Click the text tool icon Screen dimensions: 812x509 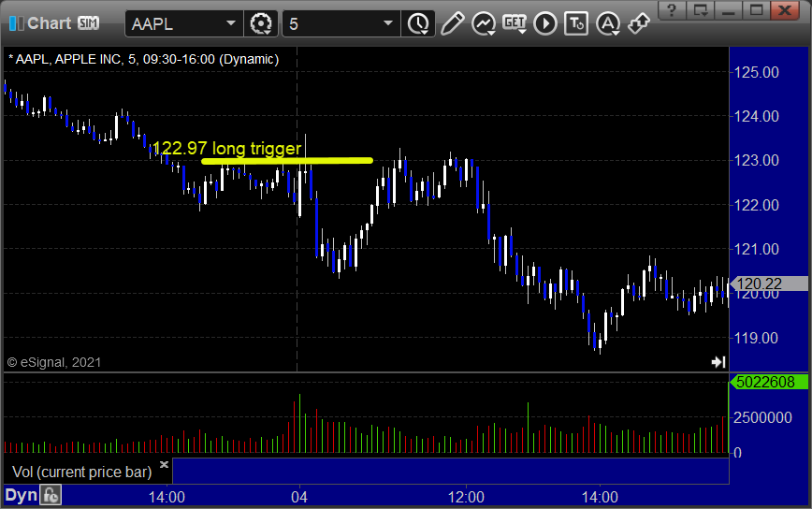[x=576, y=23]
